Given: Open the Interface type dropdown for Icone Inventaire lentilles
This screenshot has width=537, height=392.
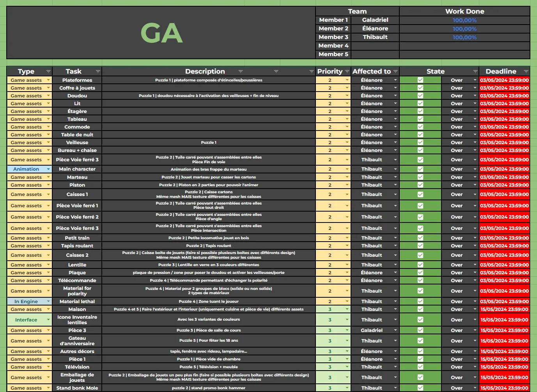Looking at the screenshot, I should 48,320.
